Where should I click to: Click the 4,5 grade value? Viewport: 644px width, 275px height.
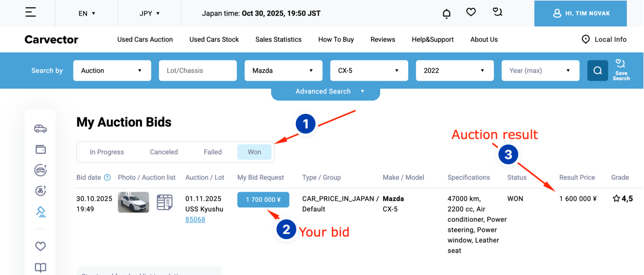point(627,198)
